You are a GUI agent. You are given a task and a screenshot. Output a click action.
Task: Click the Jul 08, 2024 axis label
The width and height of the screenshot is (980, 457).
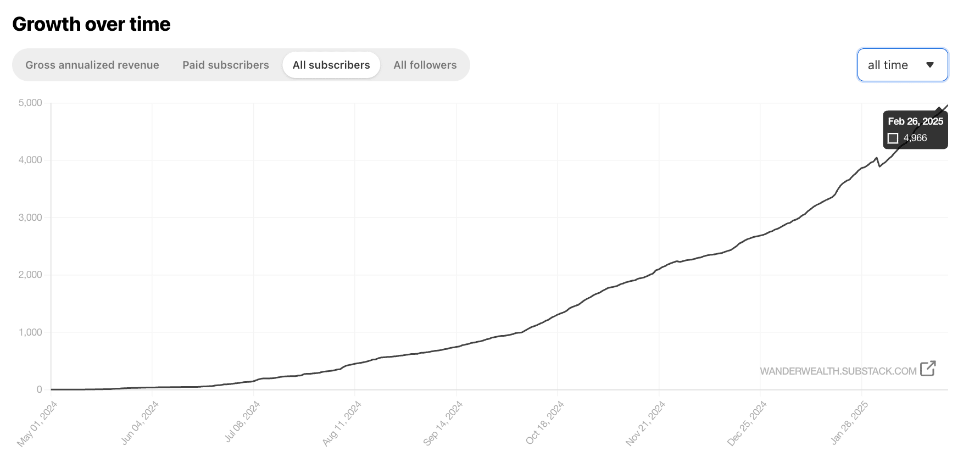[242, 422]
